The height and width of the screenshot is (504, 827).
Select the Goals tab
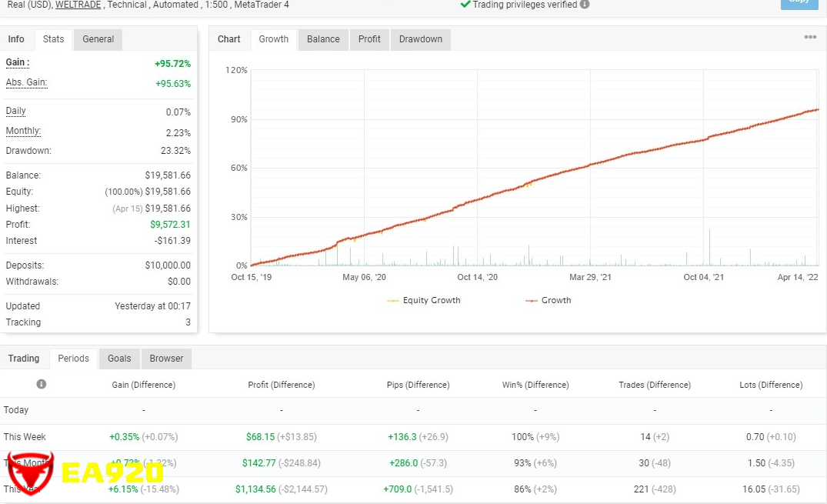(119, 359)
